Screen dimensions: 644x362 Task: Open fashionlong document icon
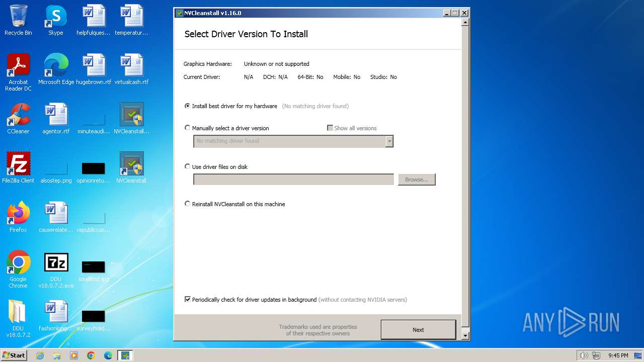tap(56, 316)
